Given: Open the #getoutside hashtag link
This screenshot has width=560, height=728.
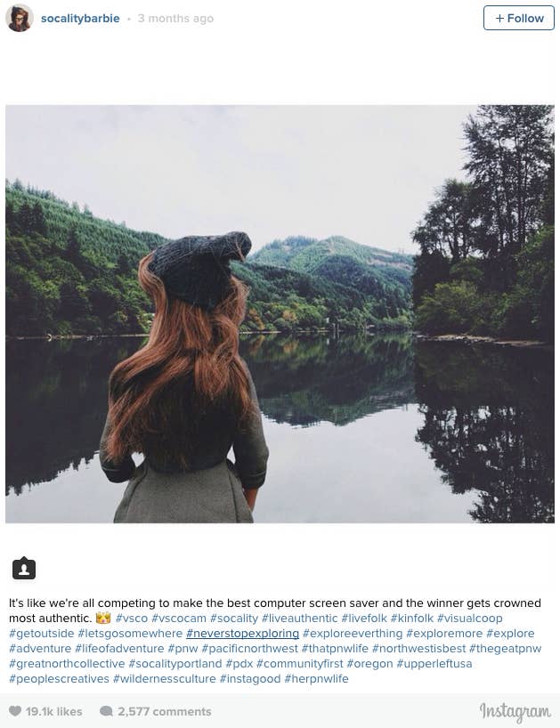Looking at the screenshot, I should pyautogui.click(x=41, y=634).
